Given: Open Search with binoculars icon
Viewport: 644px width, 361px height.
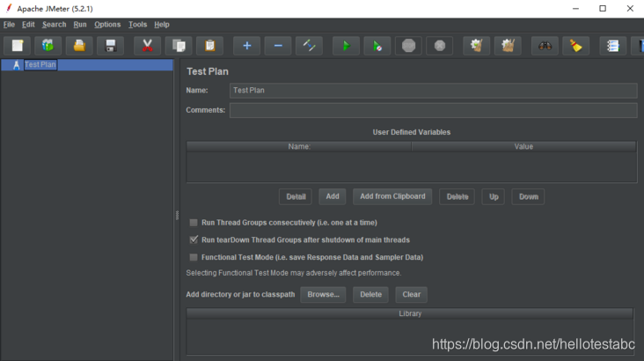Looking at the screenshot, I should [x=545, y=46].
